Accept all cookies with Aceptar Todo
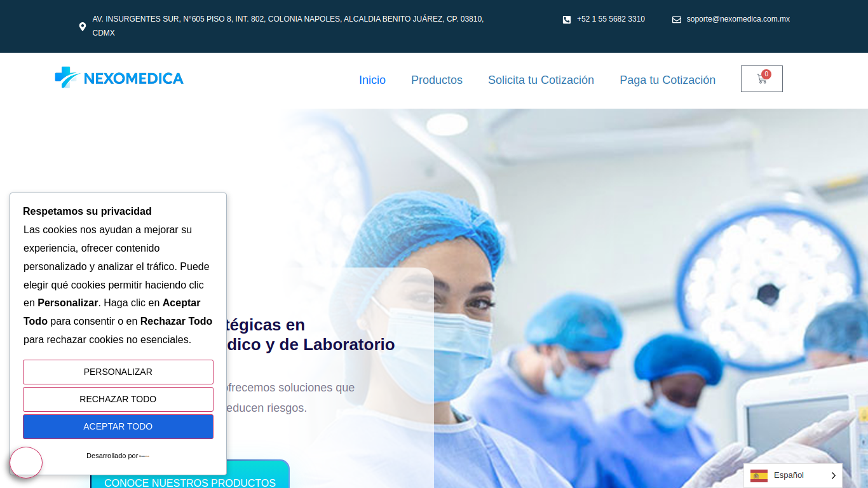Viewport: 868px width, 488px height. point(118,426)
